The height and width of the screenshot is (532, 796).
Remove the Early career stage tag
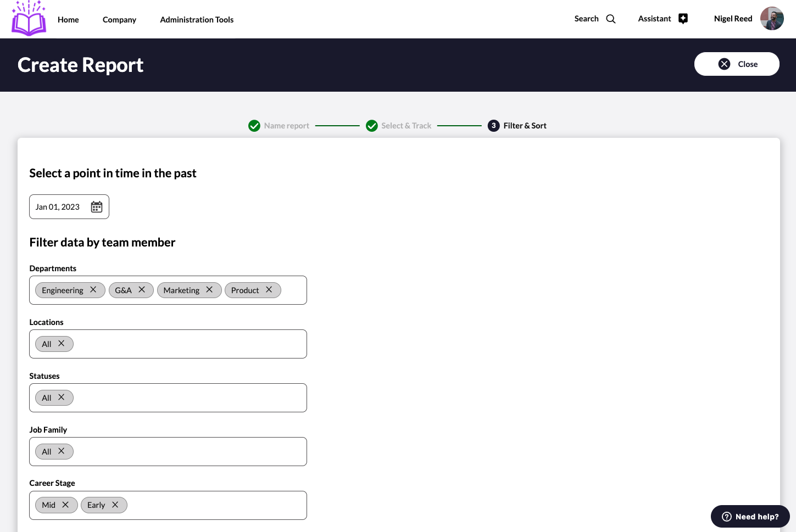tap(115, 505)
